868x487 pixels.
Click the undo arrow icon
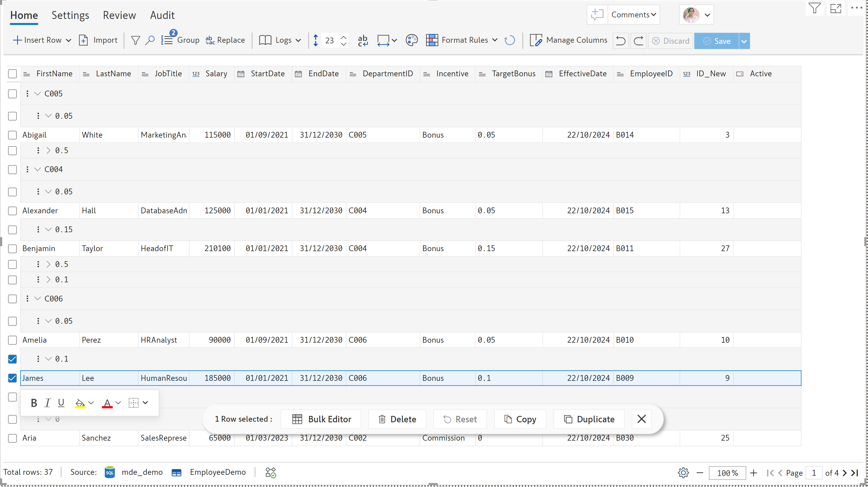620,41
